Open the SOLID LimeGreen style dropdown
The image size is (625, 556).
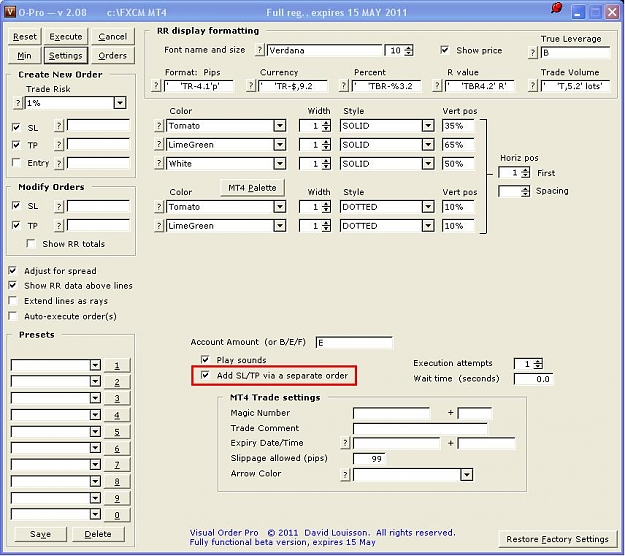(x=428, y=145)
